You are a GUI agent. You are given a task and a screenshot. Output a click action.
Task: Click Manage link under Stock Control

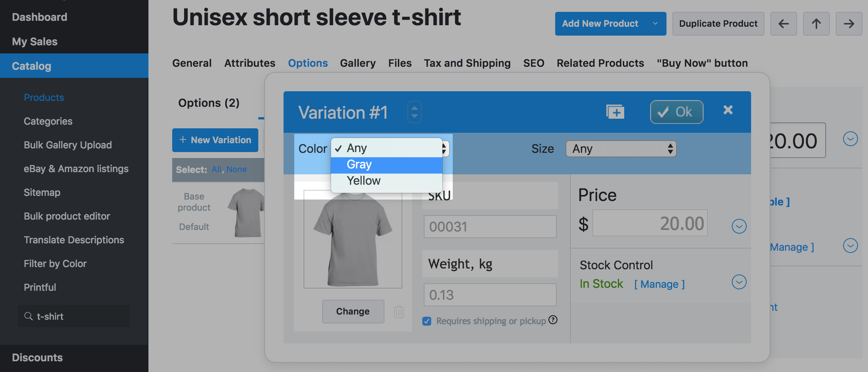click(x=659, y=284)
